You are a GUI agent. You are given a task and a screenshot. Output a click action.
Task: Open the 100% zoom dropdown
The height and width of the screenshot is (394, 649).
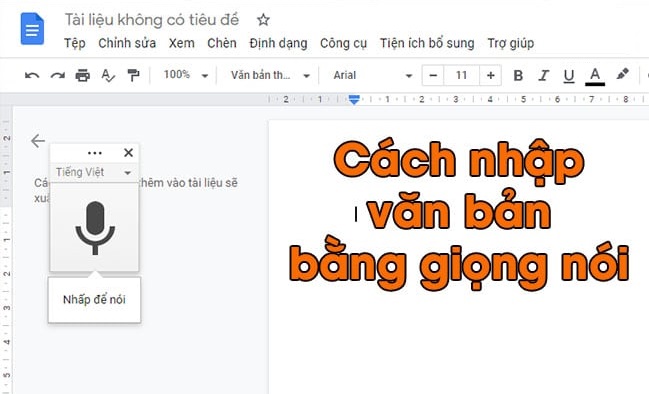pos(185,75)
